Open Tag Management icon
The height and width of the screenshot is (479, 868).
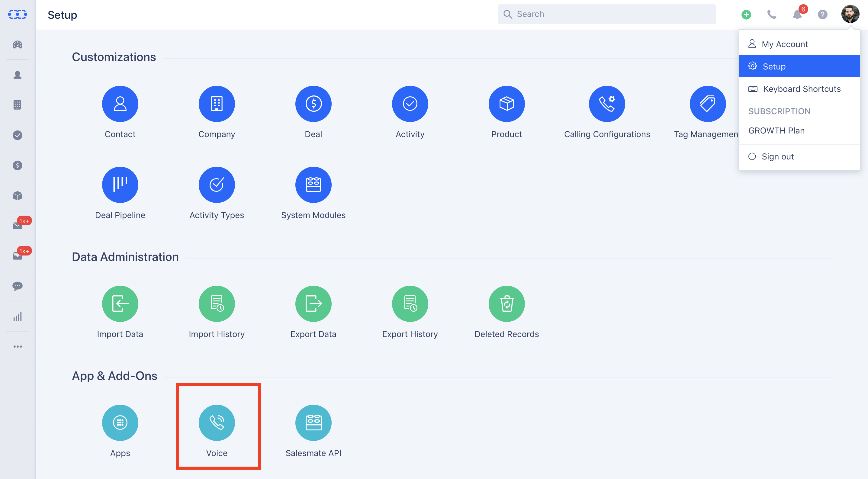pyautogui.click(x=708, y=104)
